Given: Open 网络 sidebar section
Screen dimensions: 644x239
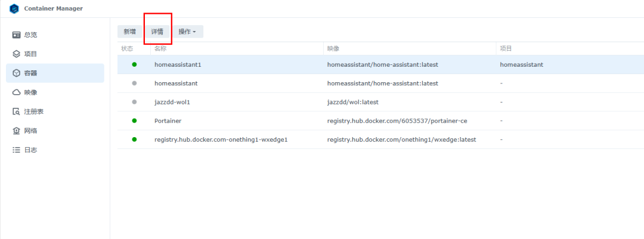Looking at the screenshot, I should [x=55, y=131].
